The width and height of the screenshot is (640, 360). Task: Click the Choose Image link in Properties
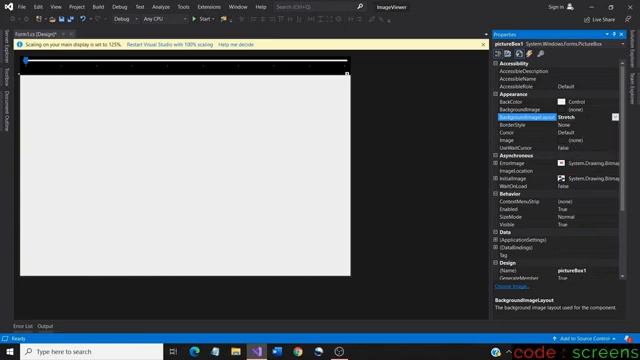click(512, 287)
